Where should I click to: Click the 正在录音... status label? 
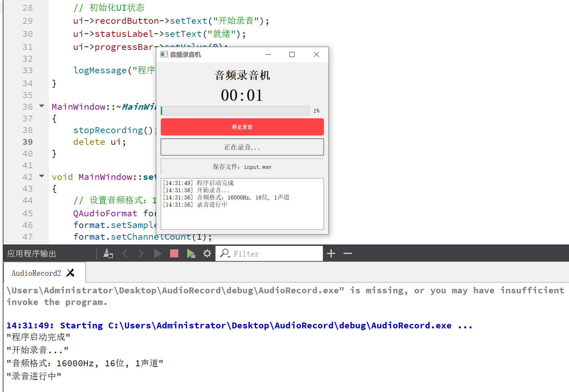click(242, 147)
